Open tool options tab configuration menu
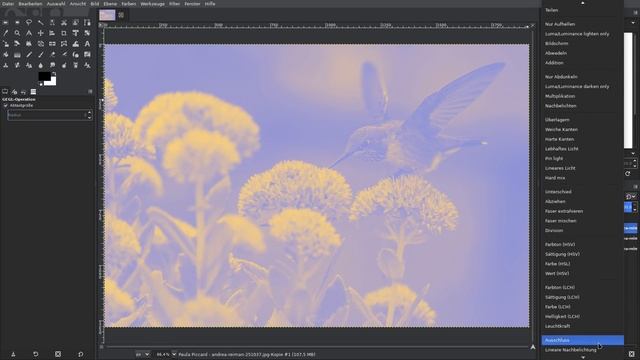 90,92
